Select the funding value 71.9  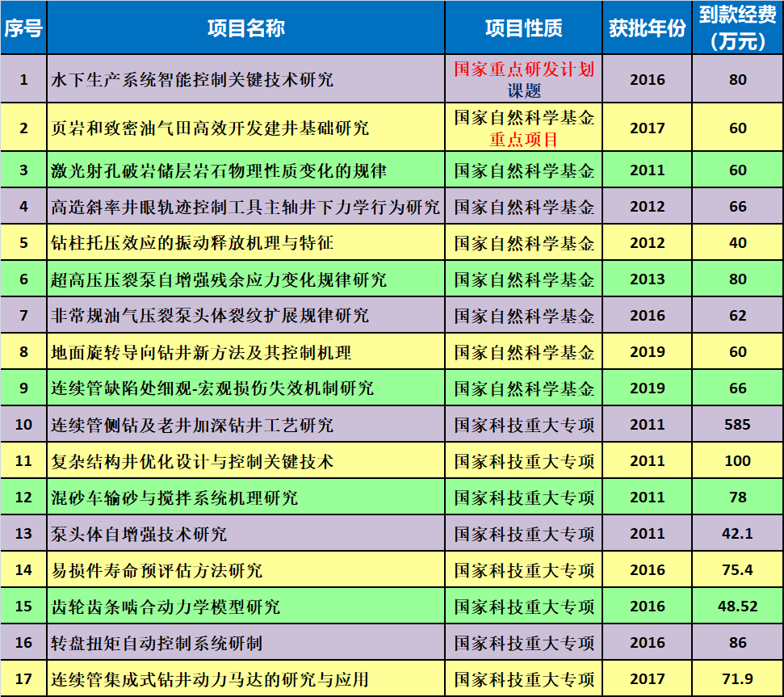[737, 679]
